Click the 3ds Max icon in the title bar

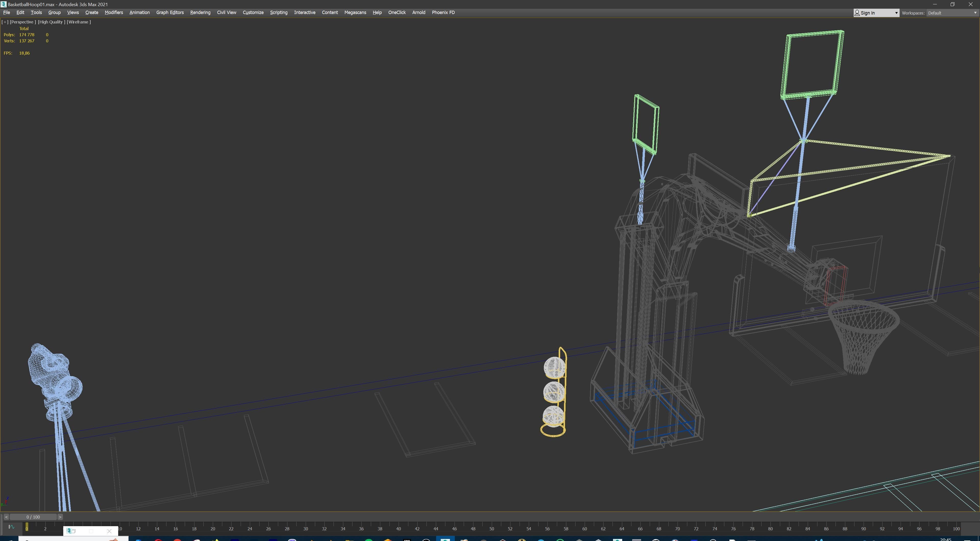point(3,4)
